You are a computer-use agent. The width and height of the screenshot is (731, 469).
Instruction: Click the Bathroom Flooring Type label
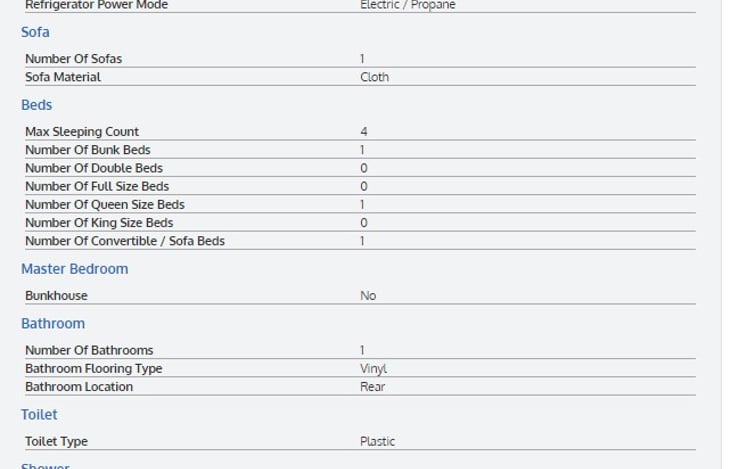(93, 369)
